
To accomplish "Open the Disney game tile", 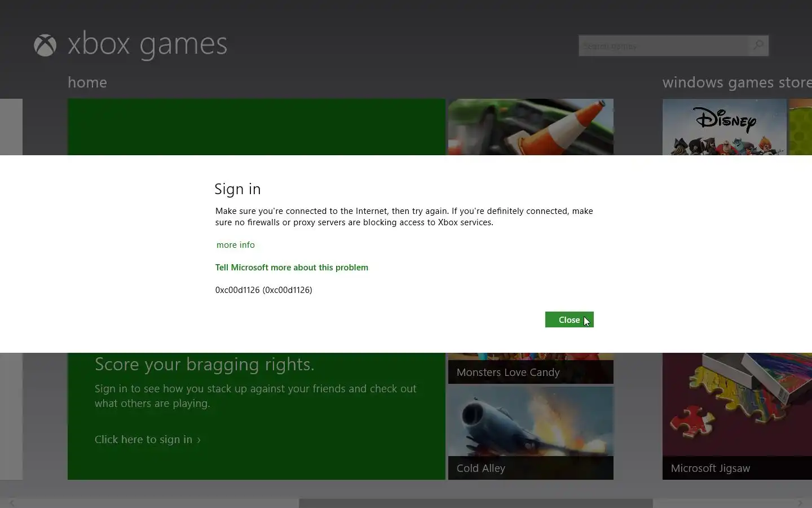I will pyautogui.click(x=725, y=127).
